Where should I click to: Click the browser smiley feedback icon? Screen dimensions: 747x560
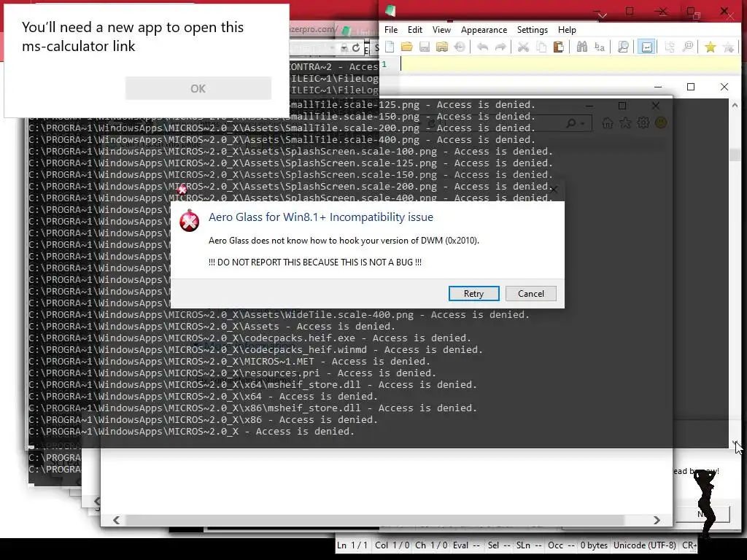click(x=661, y=122)
